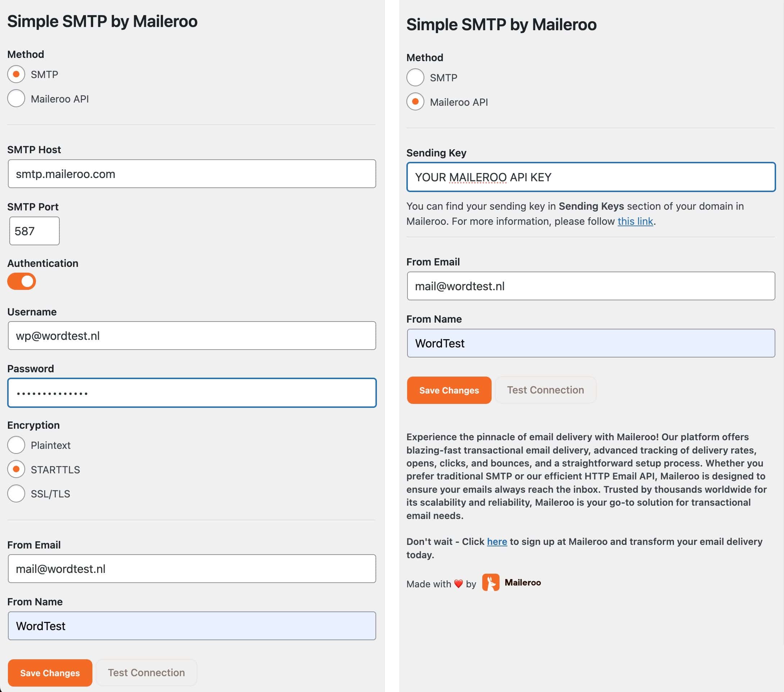Choose Plaintext encryption
This screenshot has height=692, width=784.
pos(16,445)
